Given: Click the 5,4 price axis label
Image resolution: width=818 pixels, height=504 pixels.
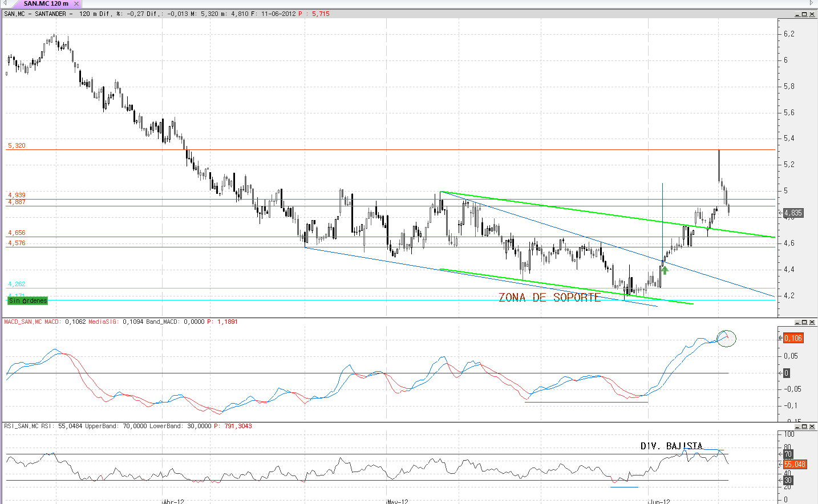Looking at the screenshot, I should pyautogui.click(x=789, y=138).
